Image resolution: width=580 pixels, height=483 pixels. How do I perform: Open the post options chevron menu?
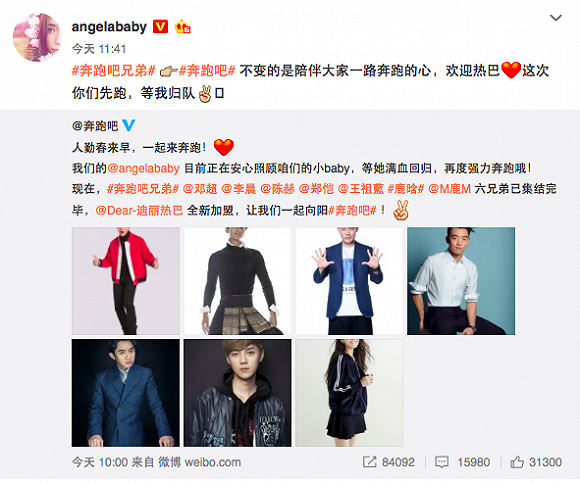pos(556,18)
